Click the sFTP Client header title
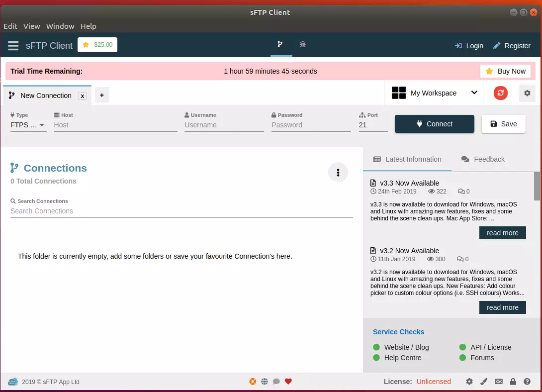This screenshot has height=392, width=542. pos(49,46)
